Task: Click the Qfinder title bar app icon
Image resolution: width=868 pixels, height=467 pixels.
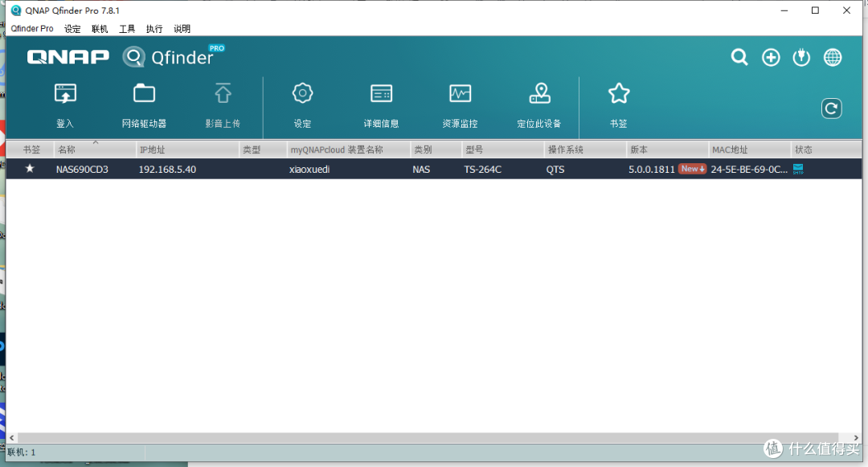Action: [16, 10]
